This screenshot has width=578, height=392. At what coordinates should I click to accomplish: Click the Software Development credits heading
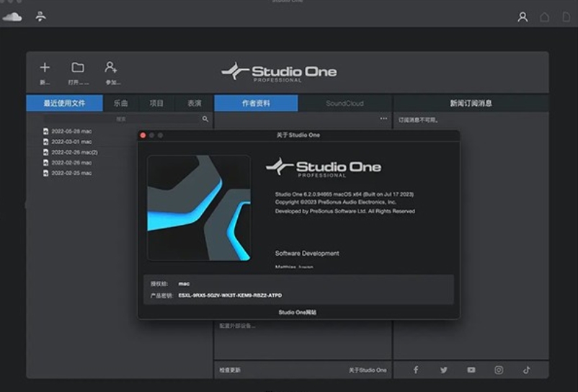tap(307, 254)
